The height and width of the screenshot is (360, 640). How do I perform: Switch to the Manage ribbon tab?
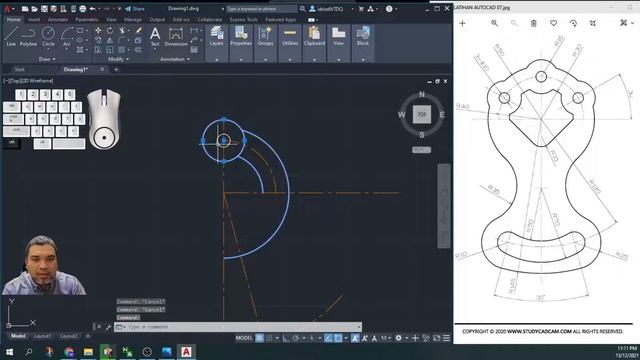click(x=133, y=19)
